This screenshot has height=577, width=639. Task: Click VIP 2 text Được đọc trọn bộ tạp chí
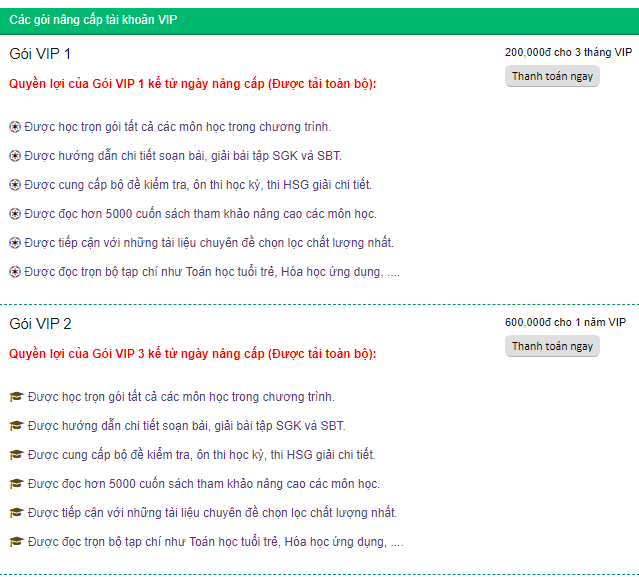pyautogui.click(x=216, y=542)
